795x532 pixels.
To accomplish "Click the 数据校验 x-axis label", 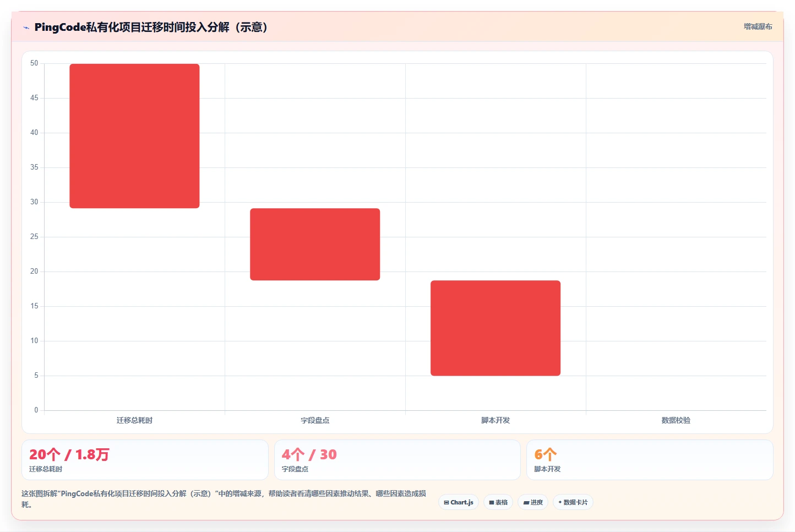I will (x=676, y=420).
